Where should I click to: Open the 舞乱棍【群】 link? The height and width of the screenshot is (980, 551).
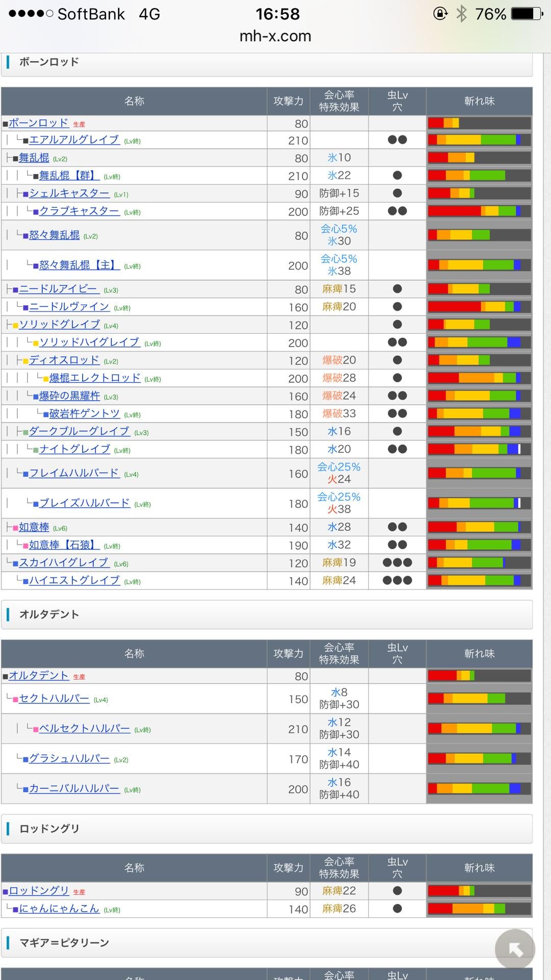(x=69, y=176)
